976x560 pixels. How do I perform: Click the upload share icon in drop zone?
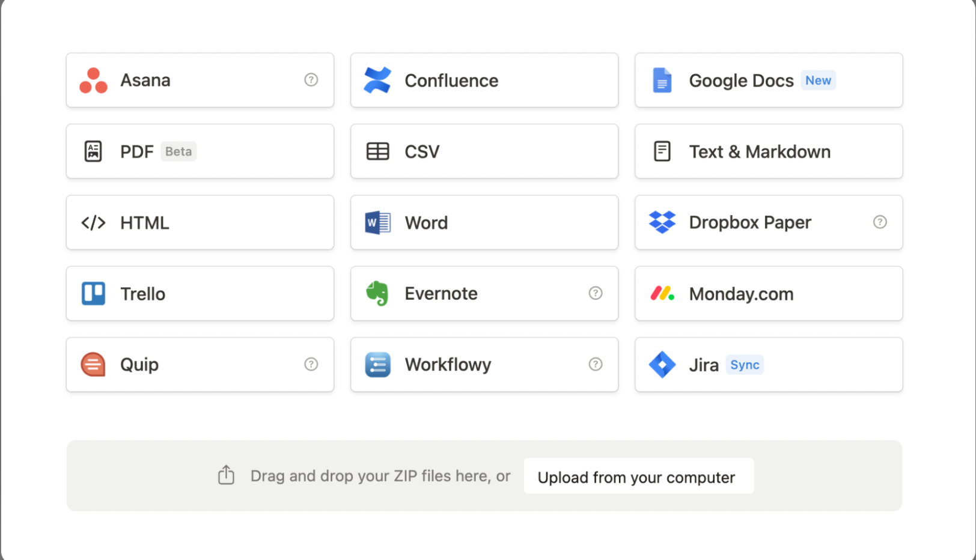226,475
